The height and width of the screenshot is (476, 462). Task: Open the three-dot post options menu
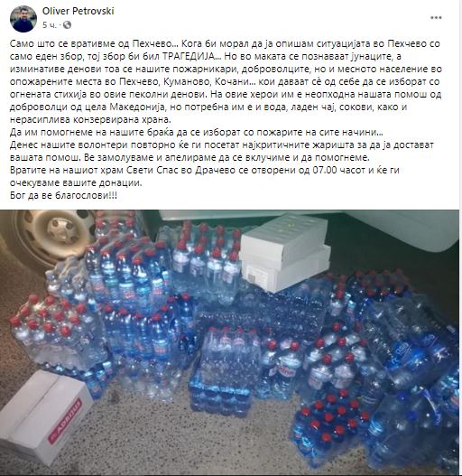[436, 18]
